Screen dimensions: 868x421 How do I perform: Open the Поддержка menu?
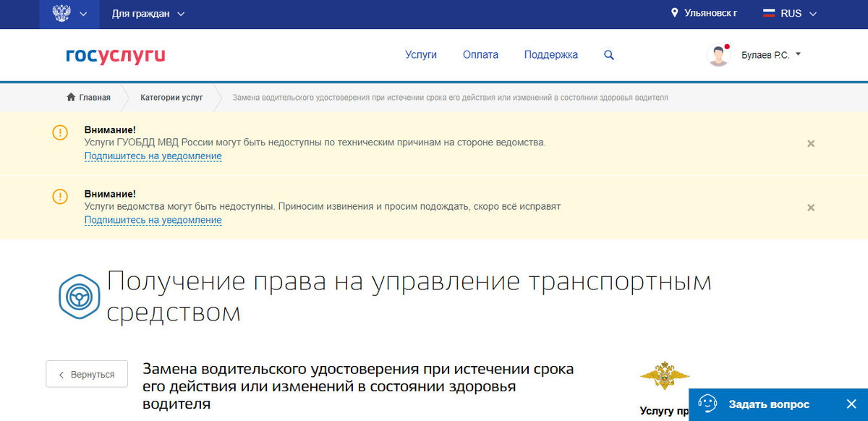click(550, 54)
